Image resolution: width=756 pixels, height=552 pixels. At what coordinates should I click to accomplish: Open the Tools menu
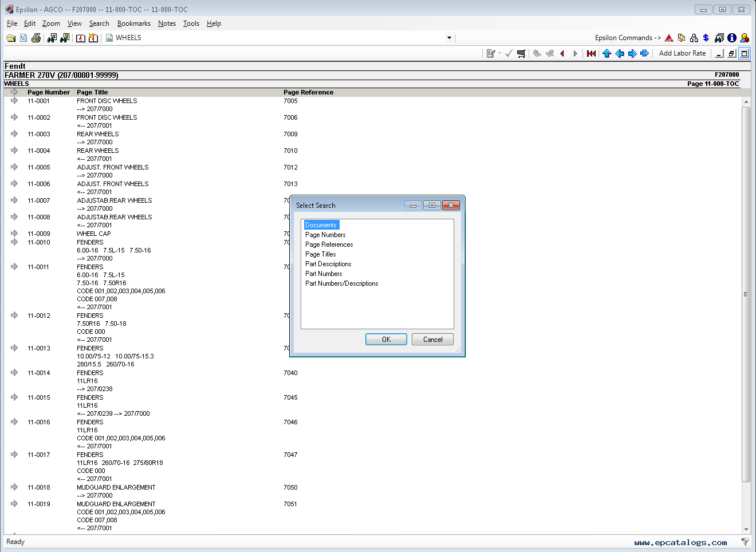(x=191, y=23)
